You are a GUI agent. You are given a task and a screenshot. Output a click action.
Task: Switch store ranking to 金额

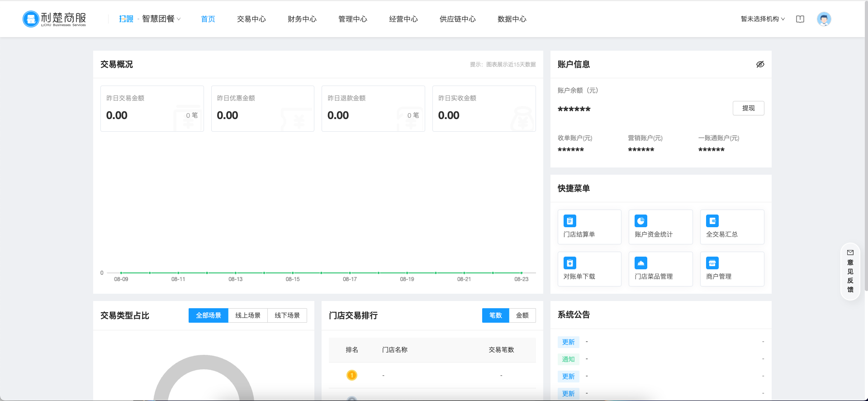(x=522, y=315)
